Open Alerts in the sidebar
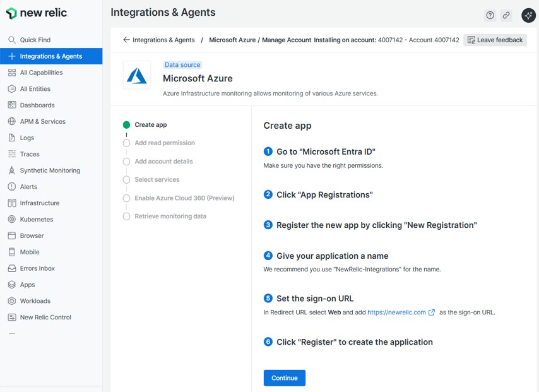Image resolution: width=539 pixels, height=392 pixels. (x=28, y=187)
